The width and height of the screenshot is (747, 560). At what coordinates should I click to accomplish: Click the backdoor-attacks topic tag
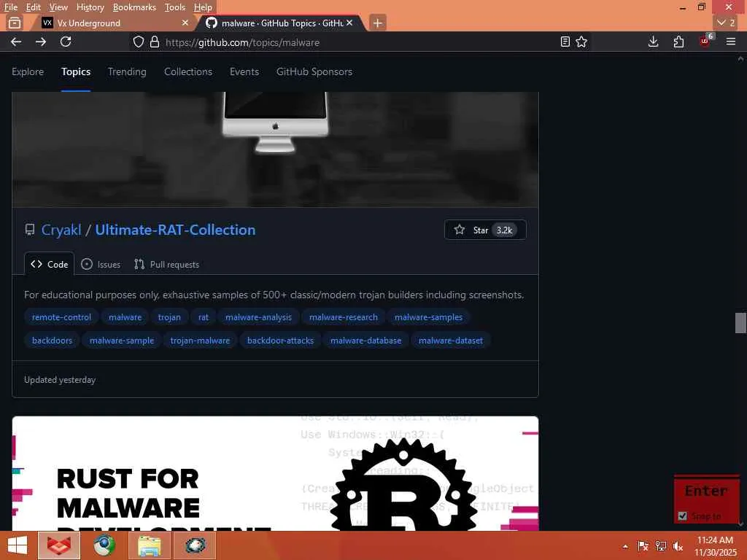coord(281,341)
